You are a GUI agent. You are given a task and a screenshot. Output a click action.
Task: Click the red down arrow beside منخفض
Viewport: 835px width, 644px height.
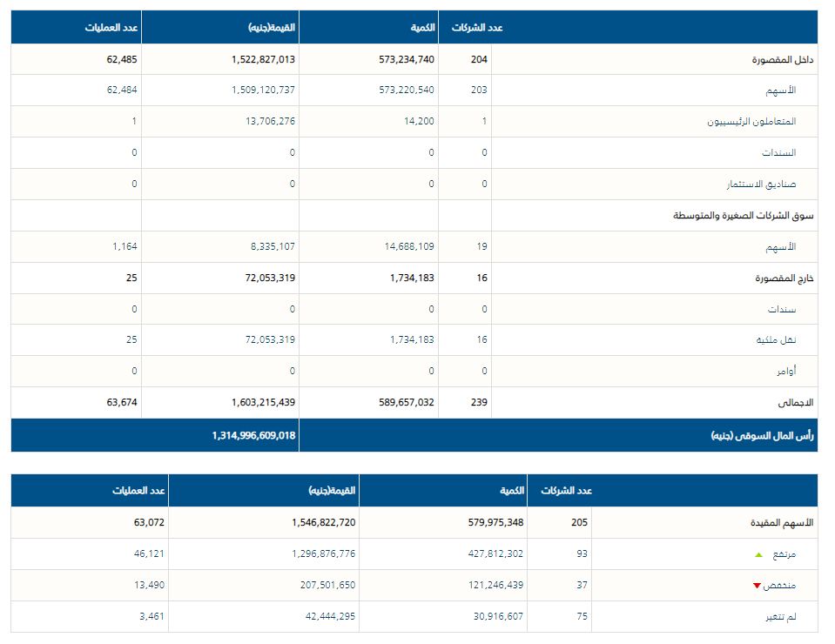[757, 586]
